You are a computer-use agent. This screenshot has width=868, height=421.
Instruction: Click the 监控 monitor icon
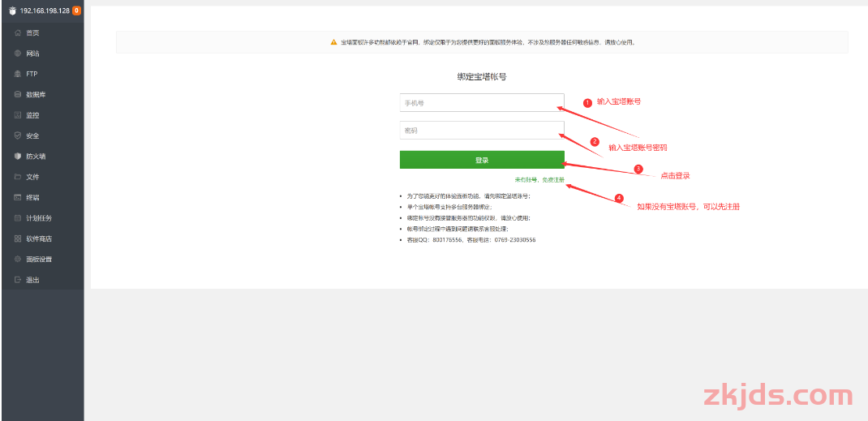click(18, 115)
